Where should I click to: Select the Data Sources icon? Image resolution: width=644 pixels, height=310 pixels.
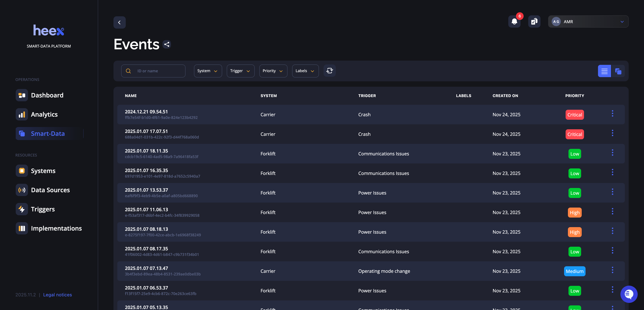pos(22,190)
